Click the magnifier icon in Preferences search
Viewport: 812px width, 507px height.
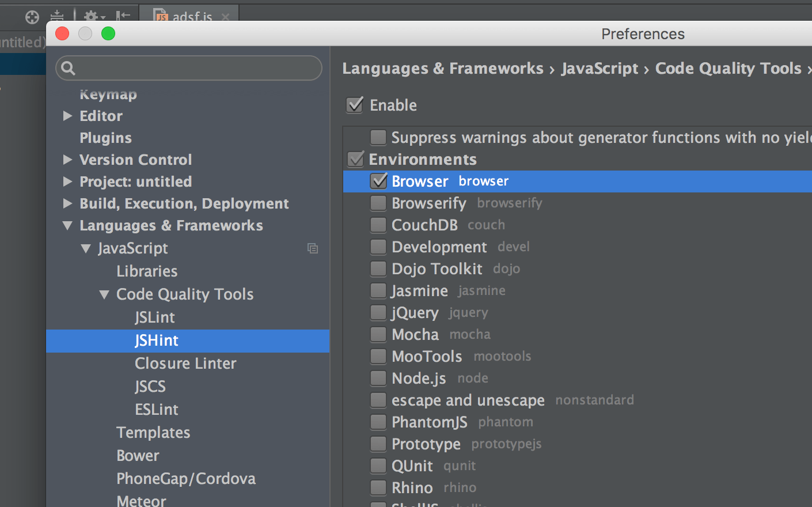click(69, 69)
